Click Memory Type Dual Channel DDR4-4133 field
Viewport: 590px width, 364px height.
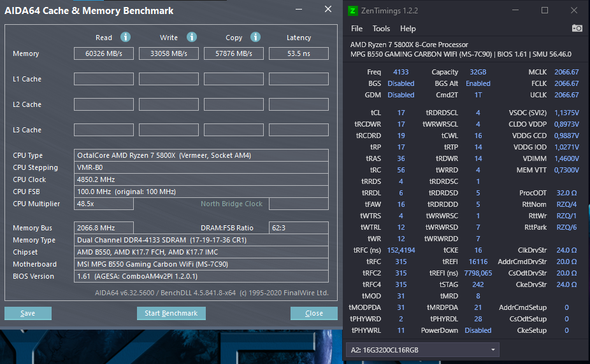[201, 240]
